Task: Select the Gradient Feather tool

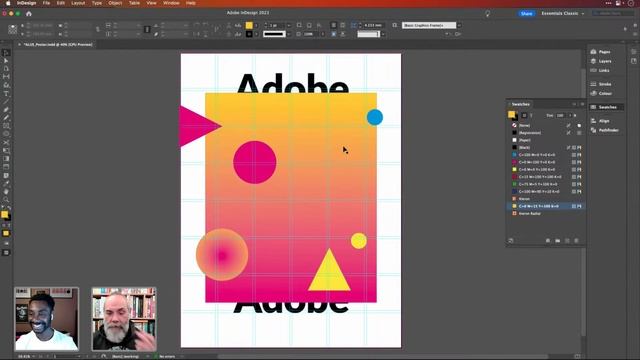Action: pyautogui.click(x=6, y=167)
